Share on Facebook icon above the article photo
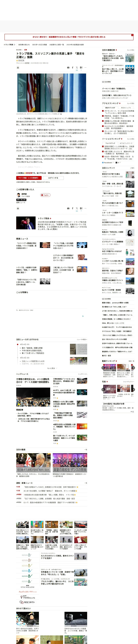138x644 pixels. click(x=73, y=68)
